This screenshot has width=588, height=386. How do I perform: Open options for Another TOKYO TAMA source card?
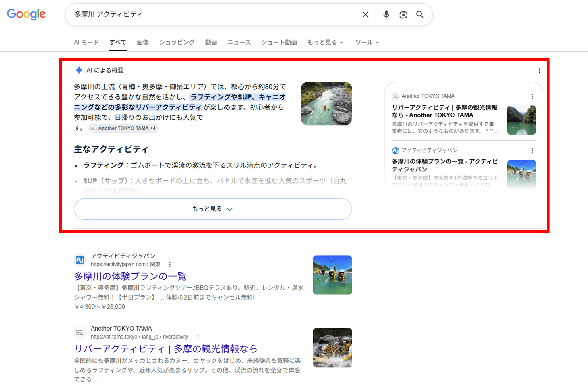click(532, 96)
